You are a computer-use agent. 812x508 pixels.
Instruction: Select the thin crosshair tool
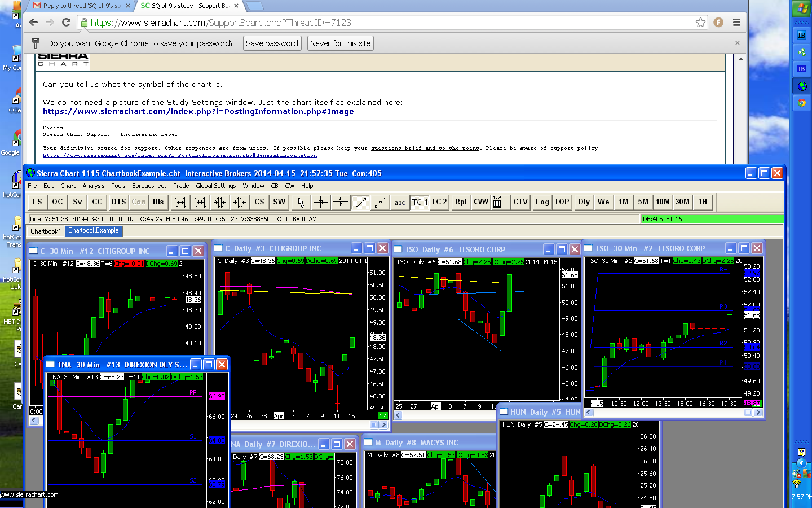point(341,202)
